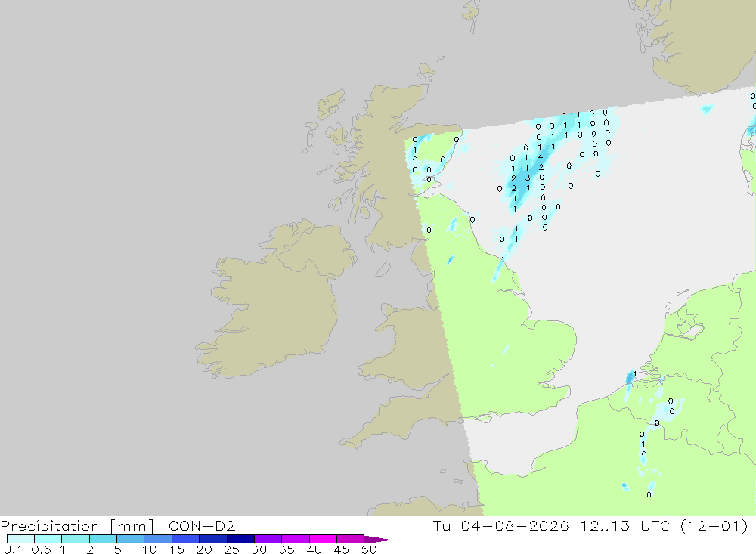Click the '(12+01)' forecast step text

pos(714,525)
